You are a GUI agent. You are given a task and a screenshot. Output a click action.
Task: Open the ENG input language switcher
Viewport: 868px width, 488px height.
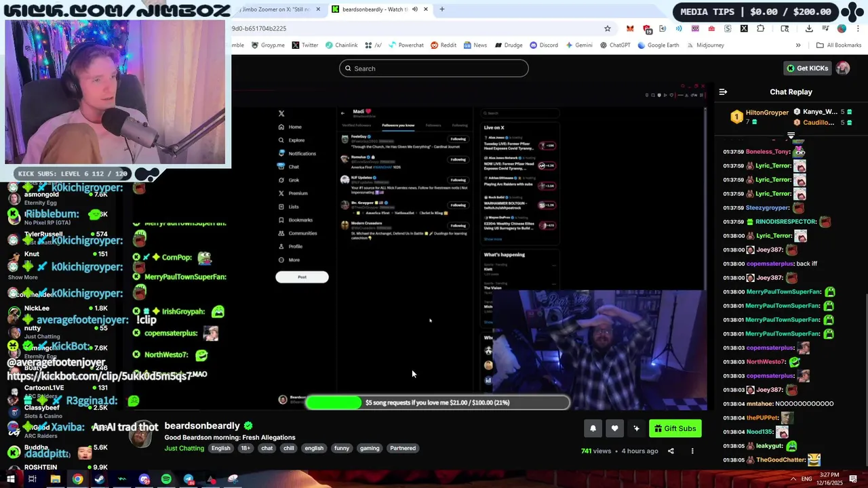click(808, 479)
